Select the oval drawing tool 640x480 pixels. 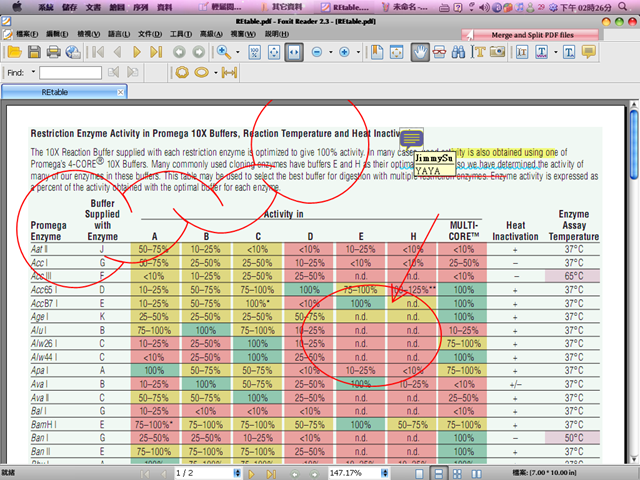click(x=202, y=73)
